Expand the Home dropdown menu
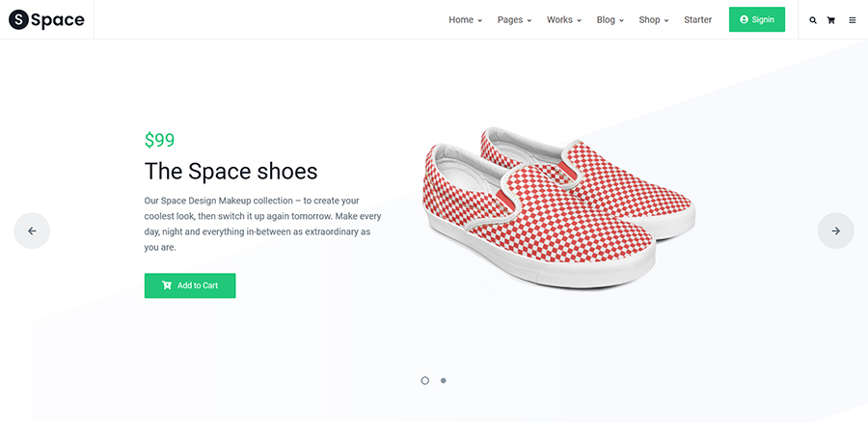868x434 pixels. pos(465,20)
